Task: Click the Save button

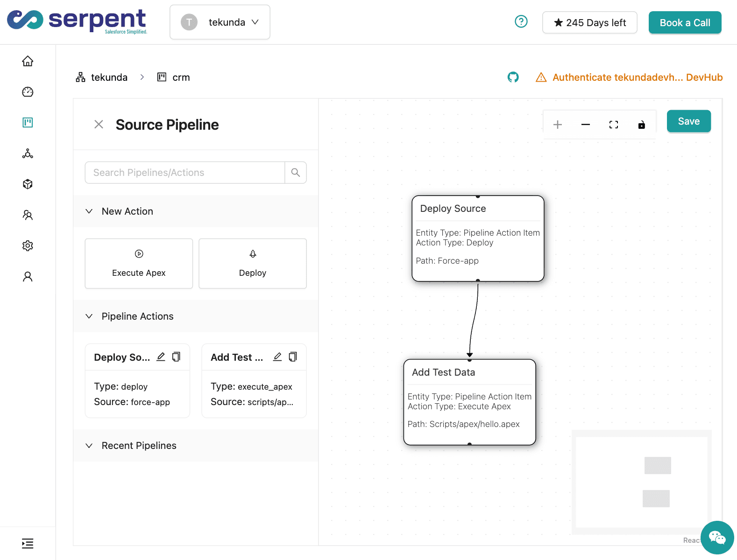Action: [688, 121]
